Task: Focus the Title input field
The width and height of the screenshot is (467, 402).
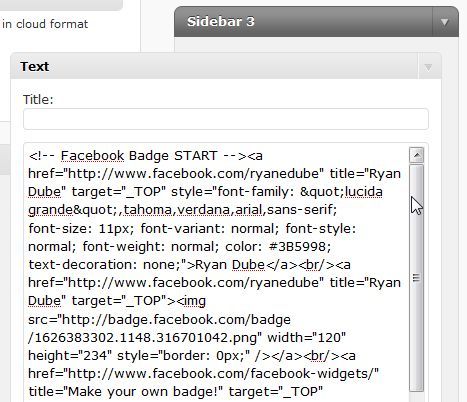Action: [226, 119]
